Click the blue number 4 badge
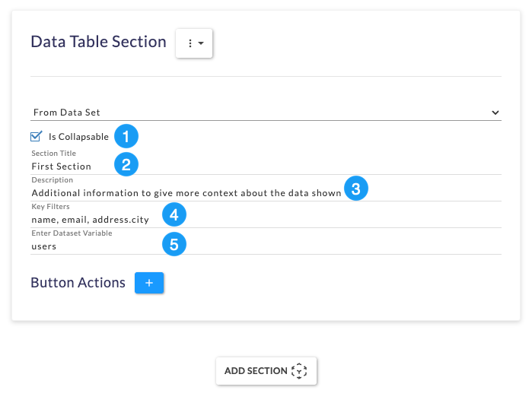This screenshot has height=406, width=532. [x=174, y=214]
